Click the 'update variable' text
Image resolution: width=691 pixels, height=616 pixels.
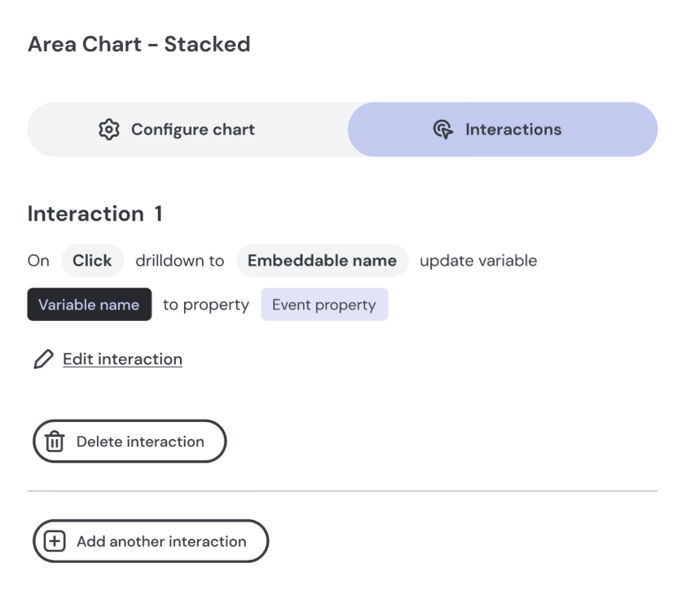point(478,261)
